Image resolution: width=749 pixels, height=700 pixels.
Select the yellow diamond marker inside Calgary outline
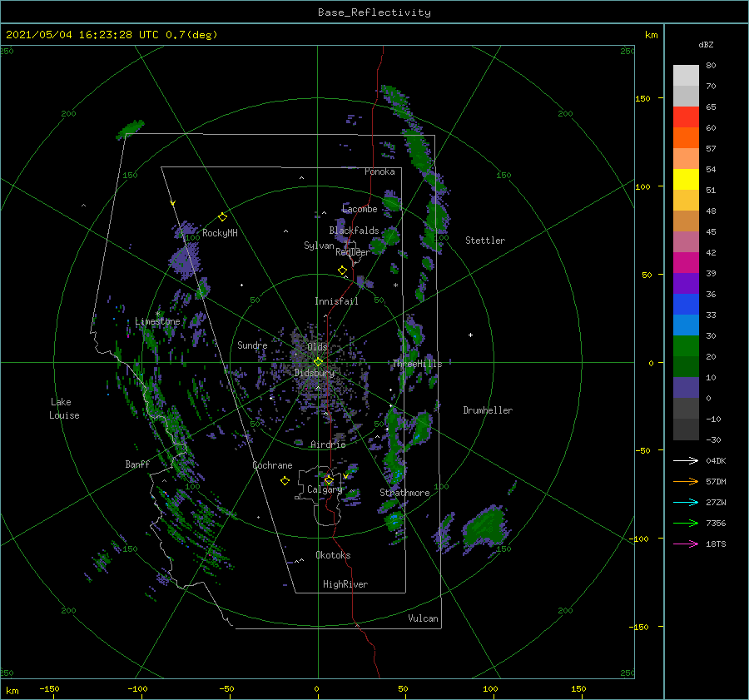coord(329,479)
